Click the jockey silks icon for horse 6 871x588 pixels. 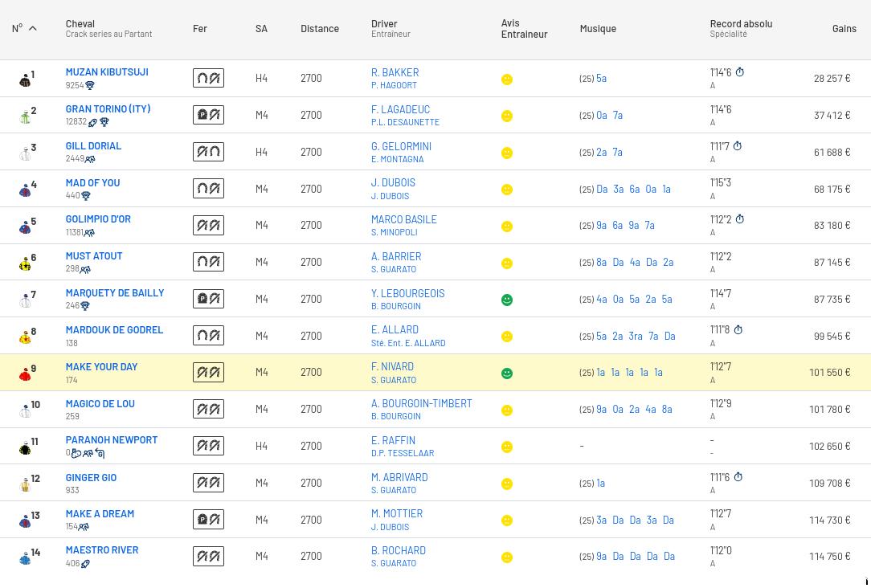(x=25, y=263)
